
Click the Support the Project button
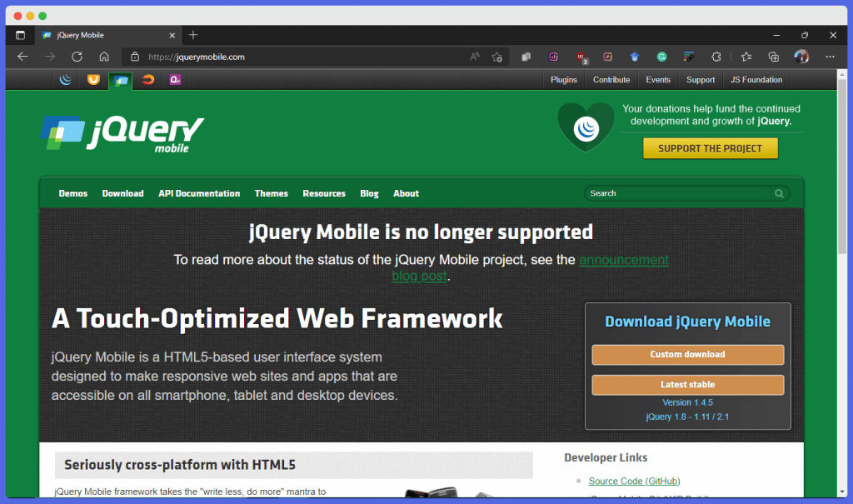pyautogui.click(x=710, y=148)
